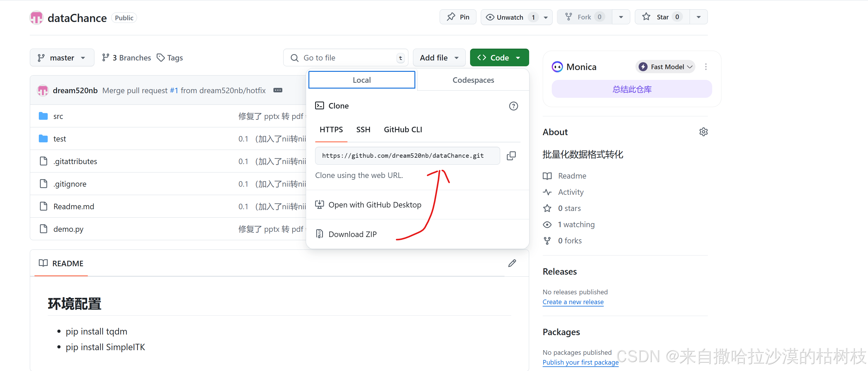Toggle the green Code dropdown button
The image size is (868, 371).
(x=499, y=58)
